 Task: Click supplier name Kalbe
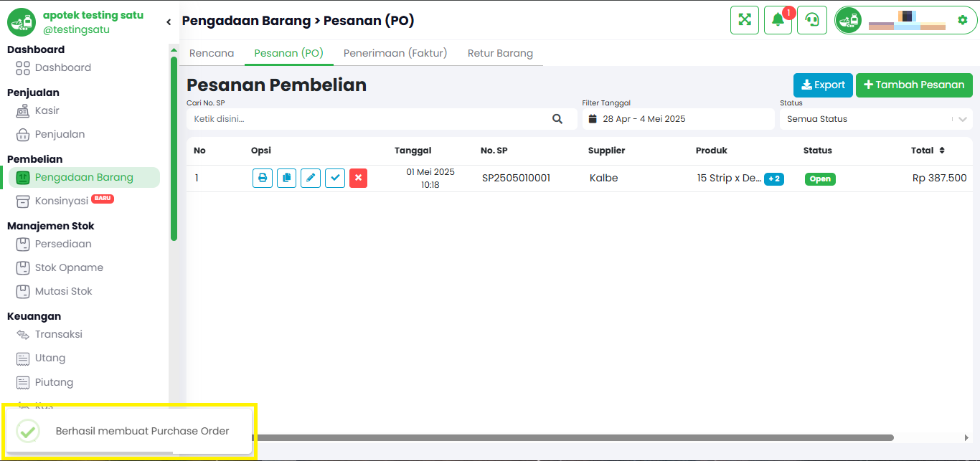click(x=603, y=178)
